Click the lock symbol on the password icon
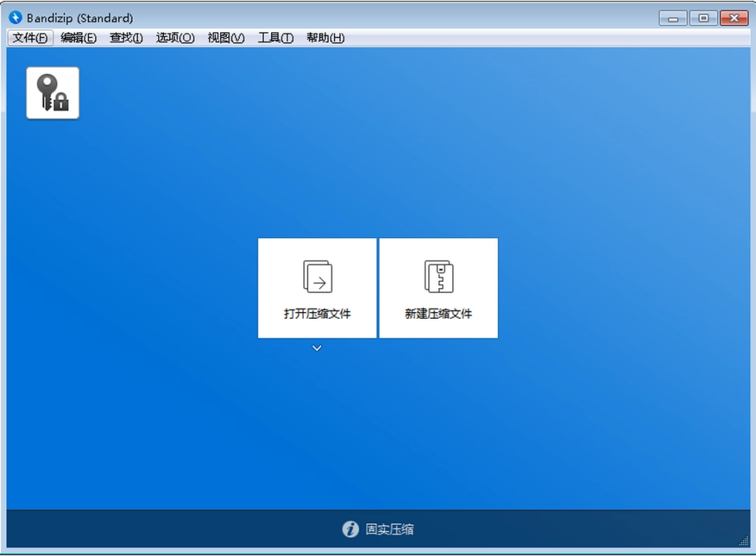Viewport: 756px width, 556px height. click(x=59, y=103)
